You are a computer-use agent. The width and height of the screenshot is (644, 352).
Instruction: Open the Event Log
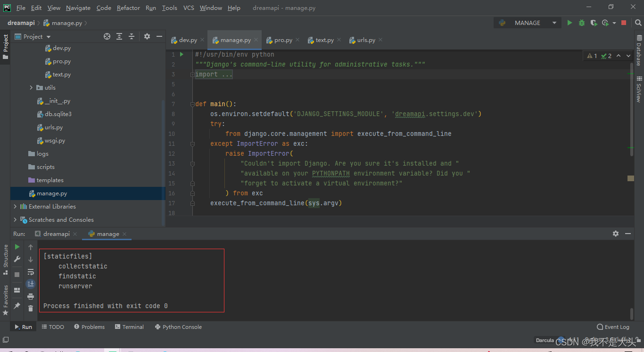point(613,327)
